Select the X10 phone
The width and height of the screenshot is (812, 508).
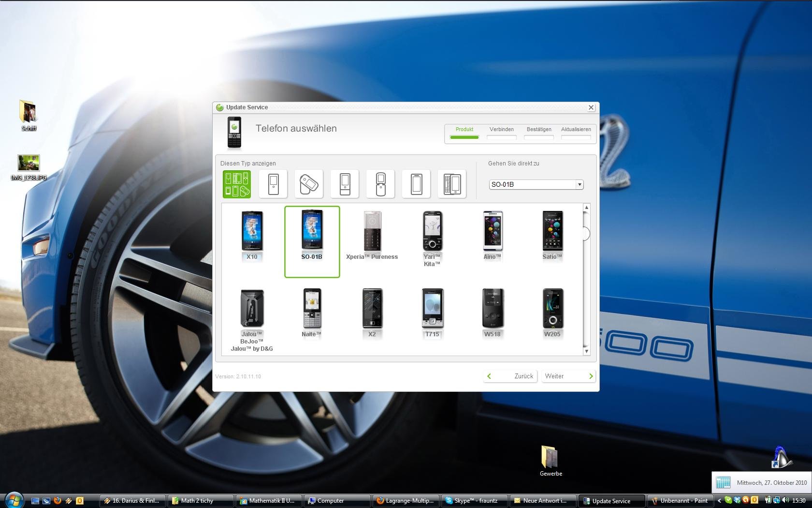[252, 236]
